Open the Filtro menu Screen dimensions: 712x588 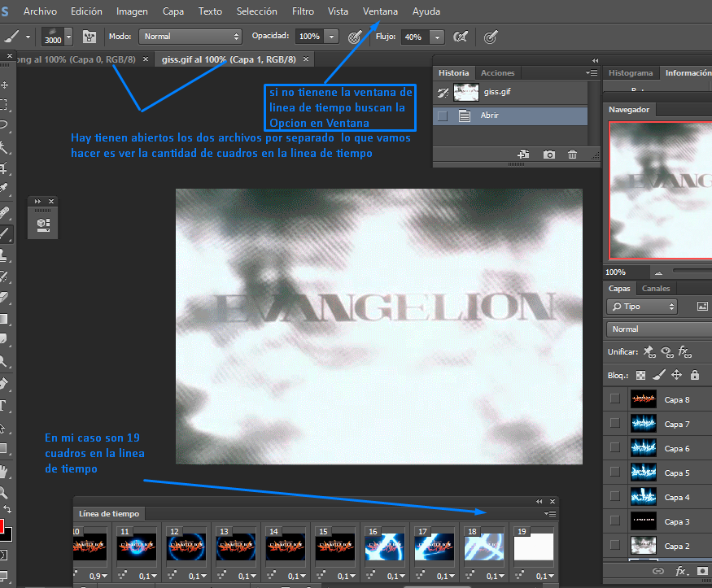point(303,11)
